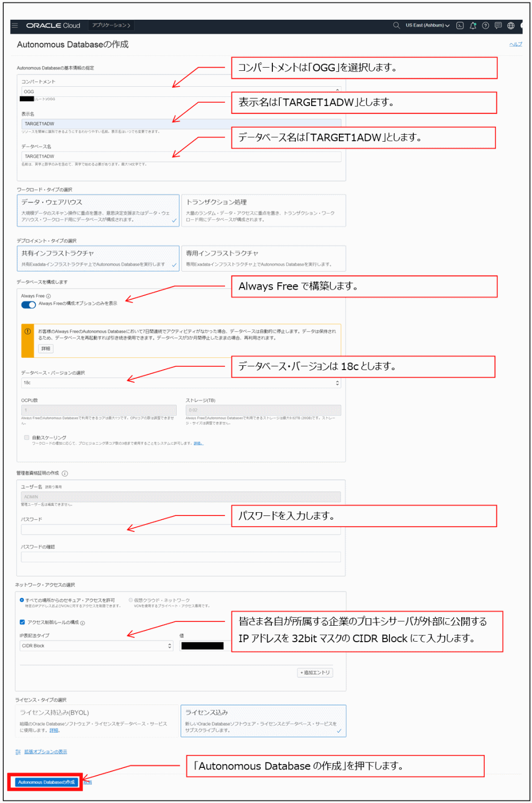Select the 共有インフラストラクチャ deployment card

point(98,258)
